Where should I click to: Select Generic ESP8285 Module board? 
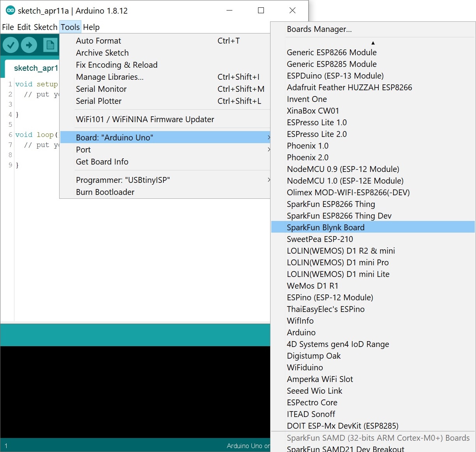coord(373,64)
